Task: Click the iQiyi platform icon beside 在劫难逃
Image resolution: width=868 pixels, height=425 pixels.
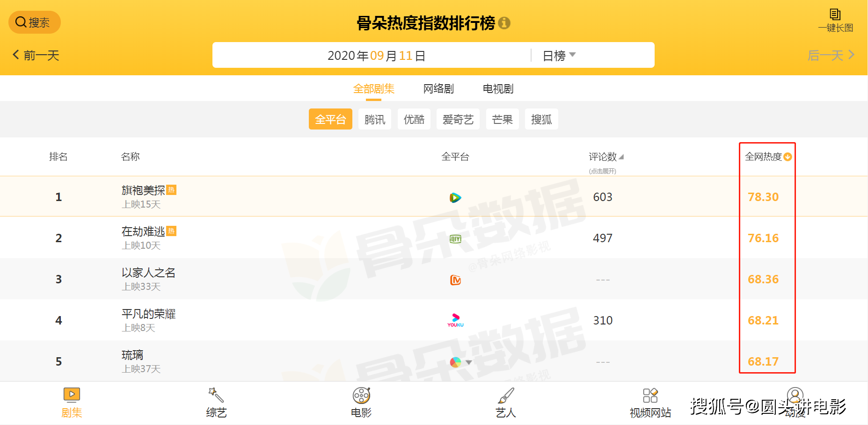Action: coord(455,238)
